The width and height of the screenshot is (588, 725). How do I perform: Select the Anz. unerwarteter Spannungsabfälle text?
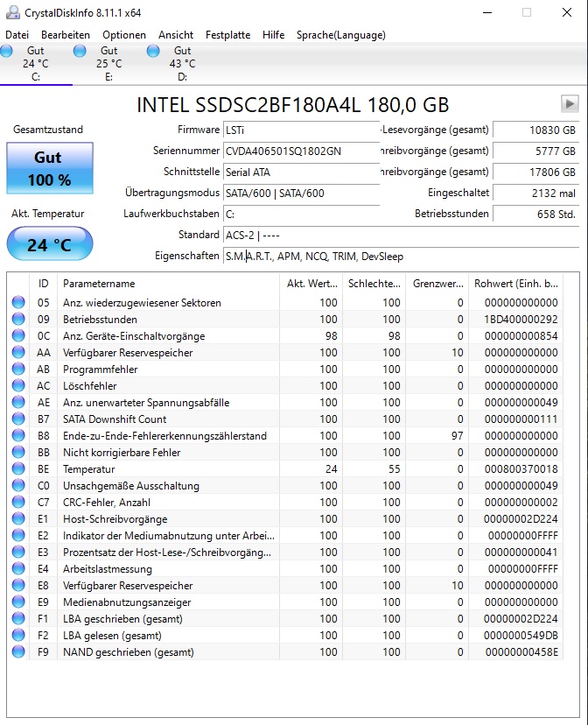[146, 403]
